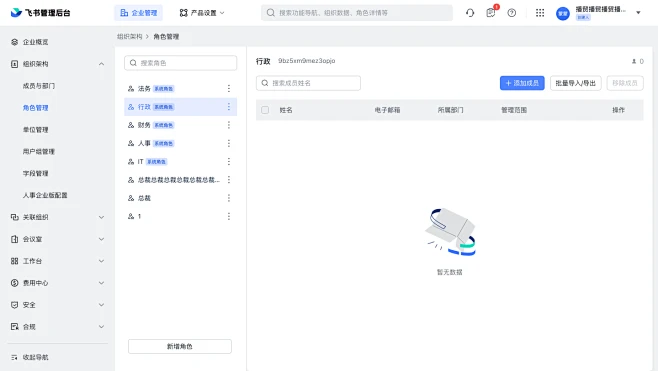Expand the 工作台 sidebar section
The image size is (658, 371).
pos(102,261)
